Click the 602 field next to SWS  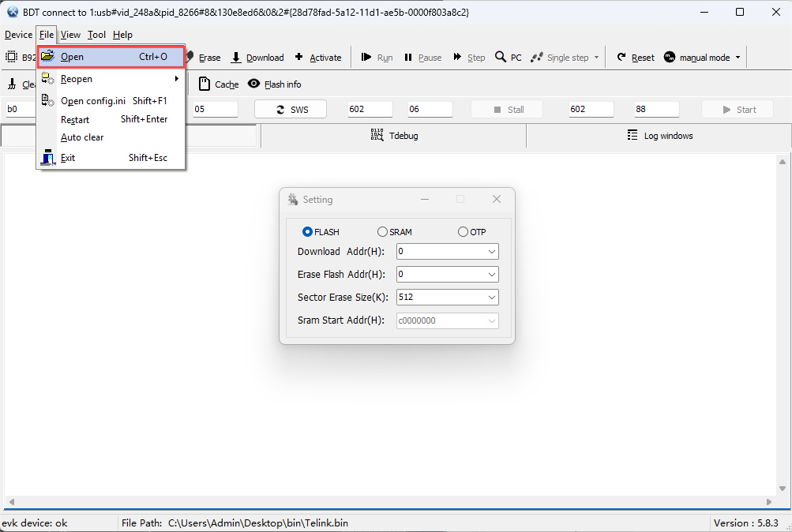[x=370, y=109]
